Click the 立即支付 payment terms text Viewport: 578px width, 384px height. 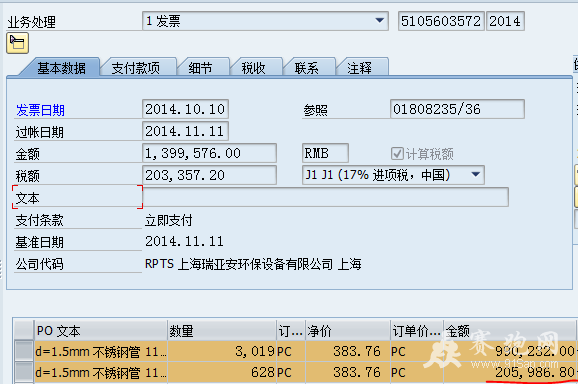coord(168,220)
